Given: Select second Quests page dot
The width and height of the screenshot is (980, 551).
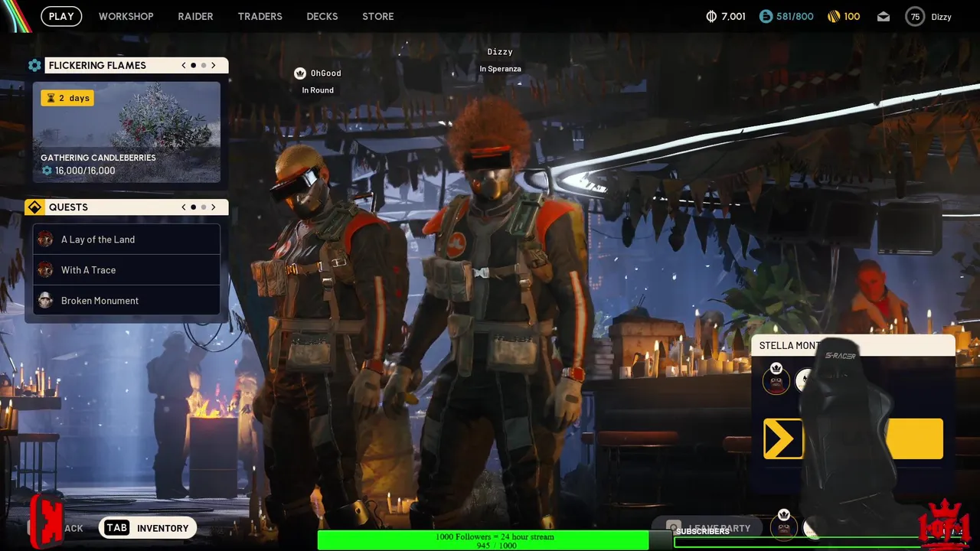Looking at the screenshot, I should [x=203, y=207].
